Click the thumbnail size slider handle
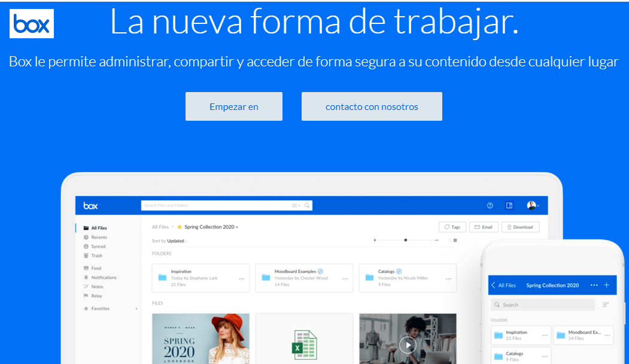This screenshot has height=364, width=629. (406, 240)
